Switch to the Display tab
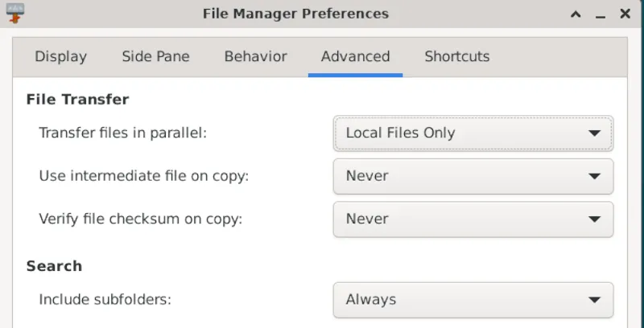644x328 pixels. coord(60,56)
